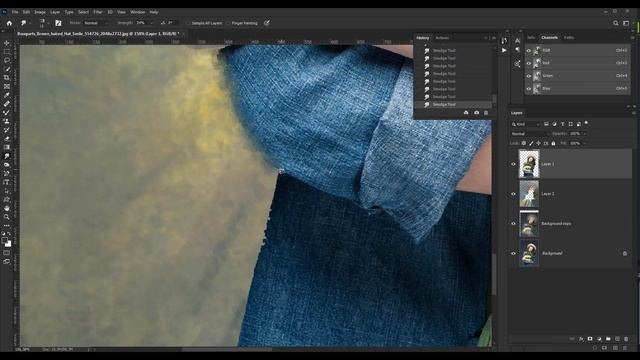Select the Gradient tool

(x=7, y=147)
